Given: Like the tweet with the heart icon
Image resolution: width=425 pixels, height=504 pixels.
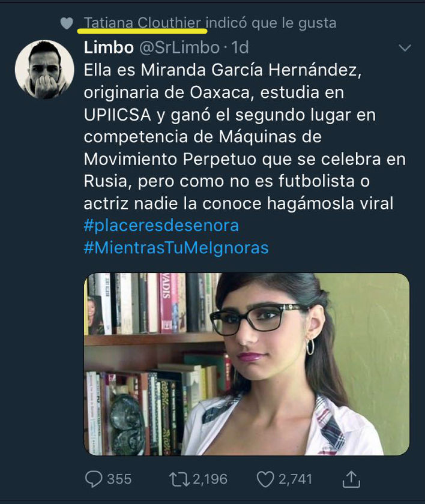Looking at the screenshot, I should point(265,479).
